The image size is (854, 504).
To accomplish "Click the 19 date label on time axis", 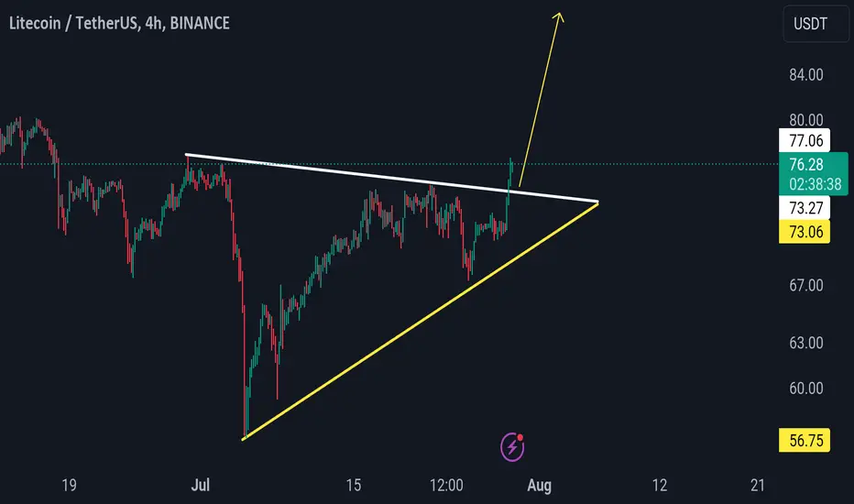I will click(69, 485).
